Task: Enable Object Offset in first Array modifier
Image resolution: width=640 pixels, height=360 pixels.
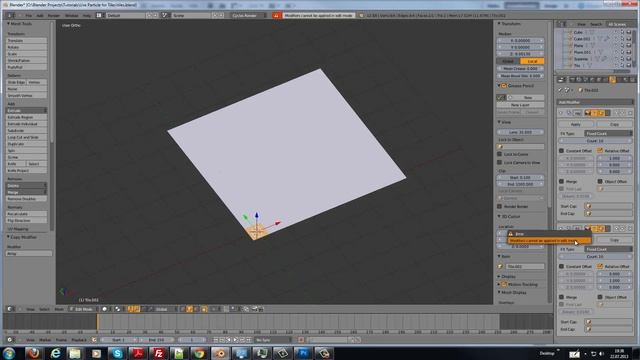Action: (600, 181)
